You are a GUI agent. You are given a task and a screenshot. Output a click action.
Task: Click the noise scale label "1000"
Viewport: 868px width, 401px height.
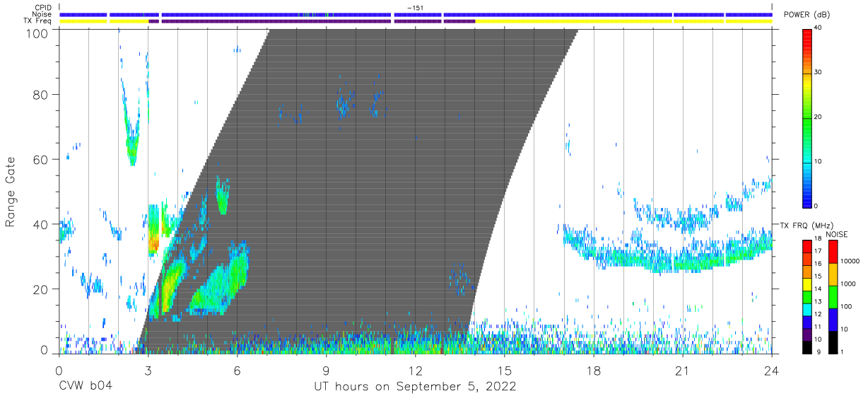(x=848, y=284)
